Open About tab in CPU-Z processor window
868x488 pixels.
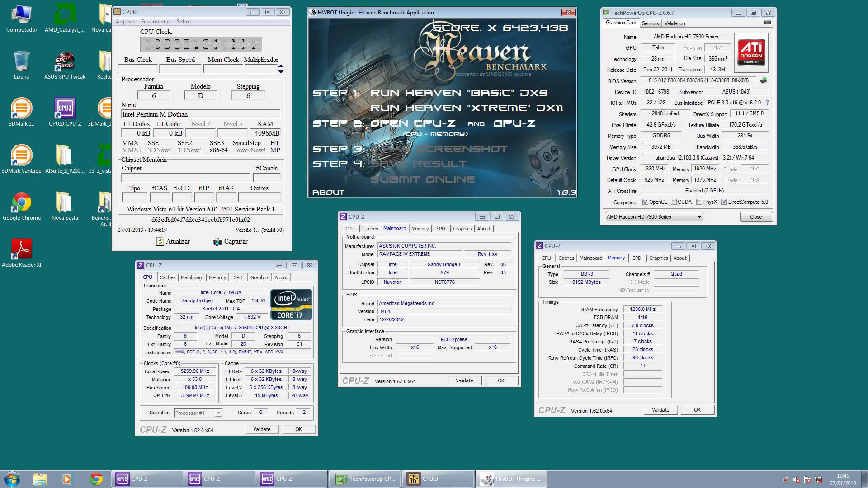point(281,277)
